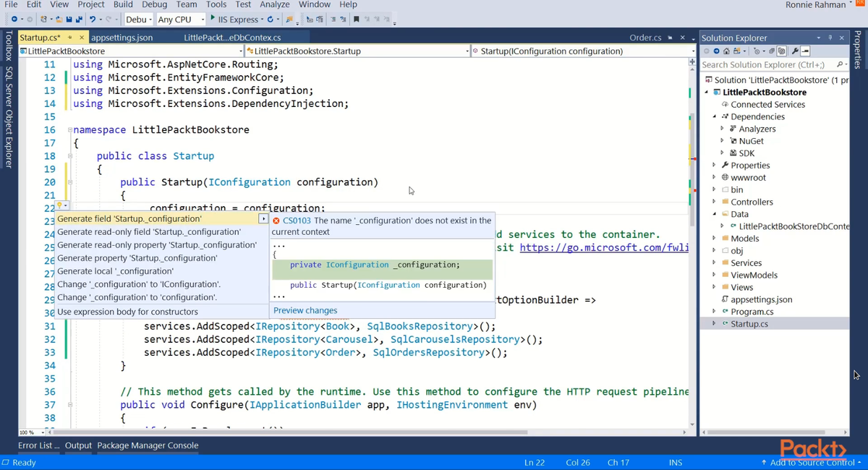Click the Open File toolbar icon
Viewport: 868px width, 470px height.
pos(59,19)
